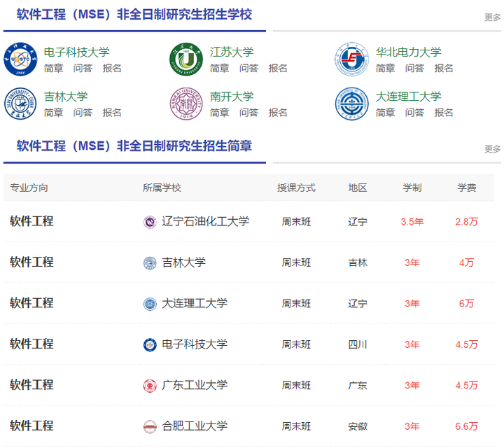The width and height of the screenshot is (504, 448).
Task: Open 简章 under 大连理工大学 card
Action: click(x=386, y=113)
